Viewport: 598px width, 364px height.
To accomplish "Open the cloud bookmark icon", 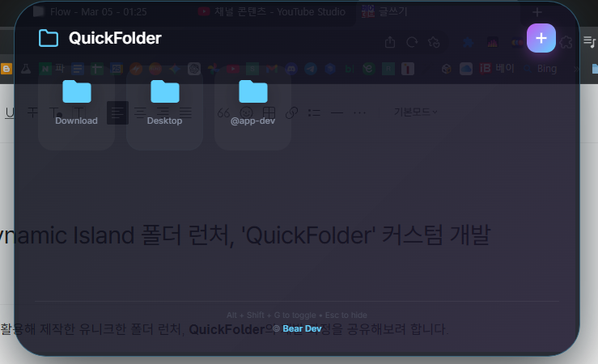I will 465,69.
